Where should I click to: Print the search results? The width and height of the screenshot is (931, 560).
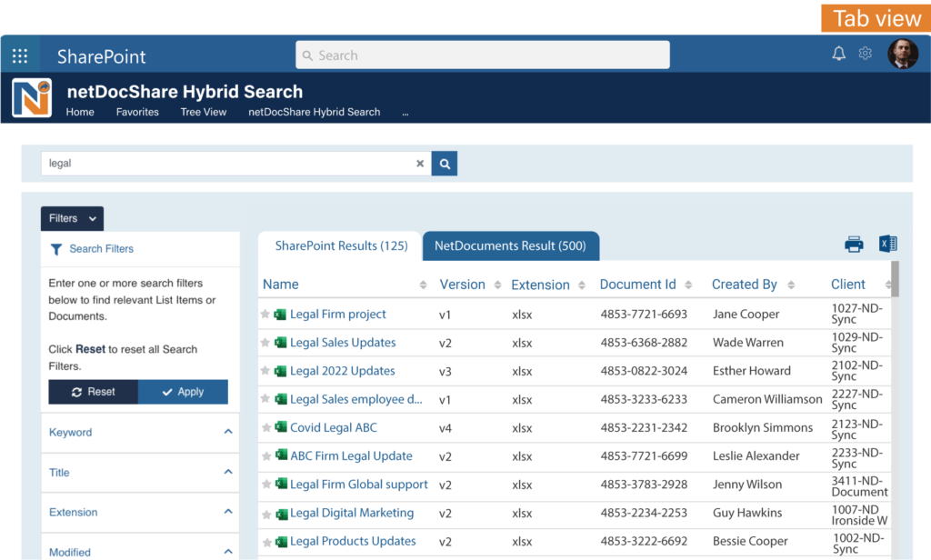pyautogui.click(x=854, y=244)
